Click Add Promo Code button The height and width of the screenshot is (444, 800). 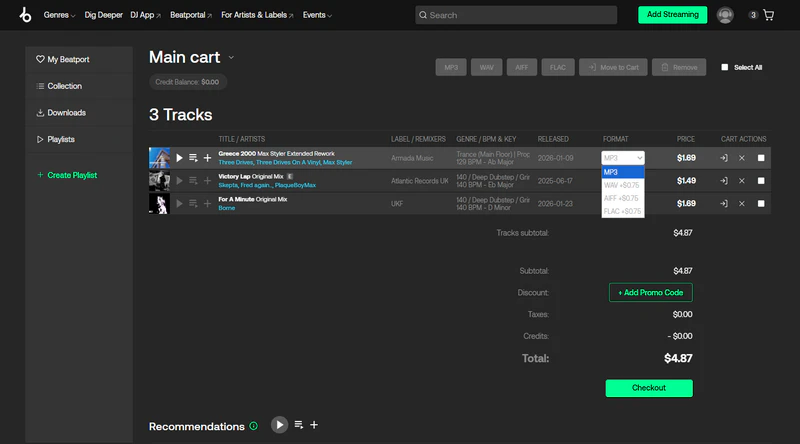650,293
